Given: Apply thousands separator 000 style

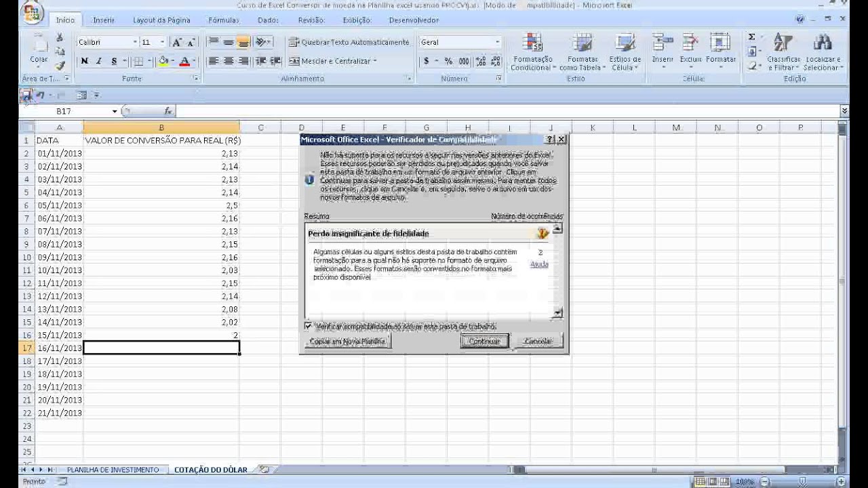Looking at the screenshot, I should click(464, 61).
